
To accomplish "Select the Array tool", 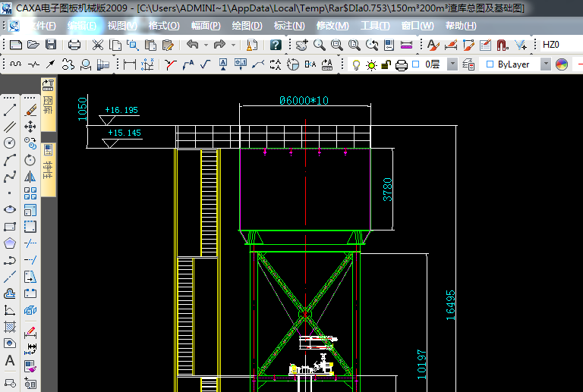I will pyautogui.click(x=30, y=193).
